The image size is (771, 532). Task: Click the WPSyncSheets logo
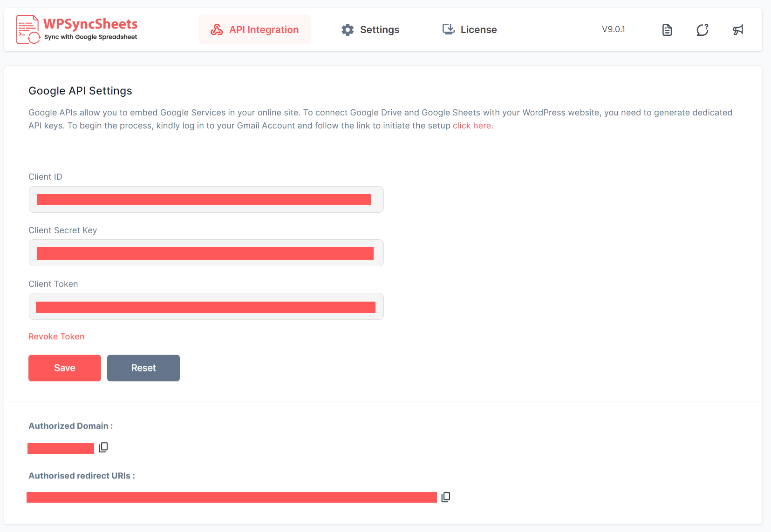coord(77,29)
